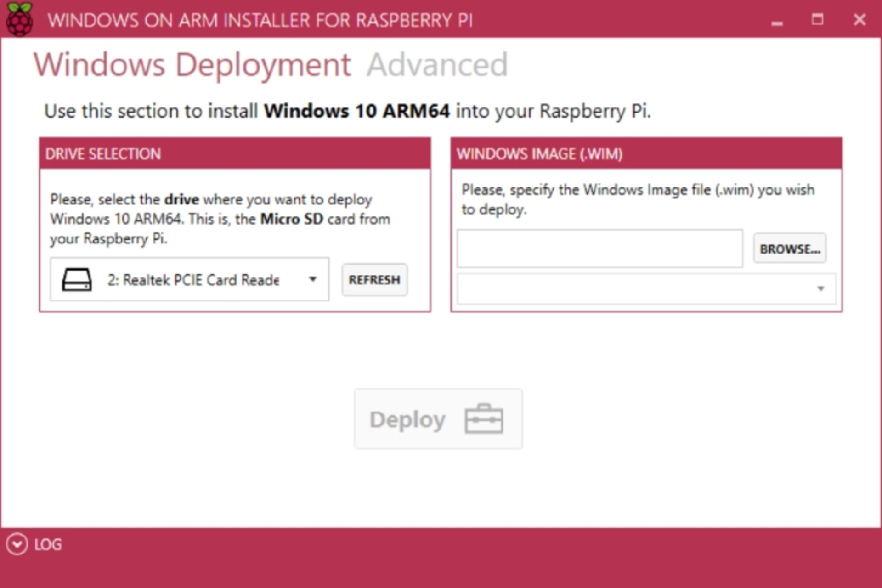Click the LOG label
The height and width of the screenshot is (588, 882).
tap(48, 545)
